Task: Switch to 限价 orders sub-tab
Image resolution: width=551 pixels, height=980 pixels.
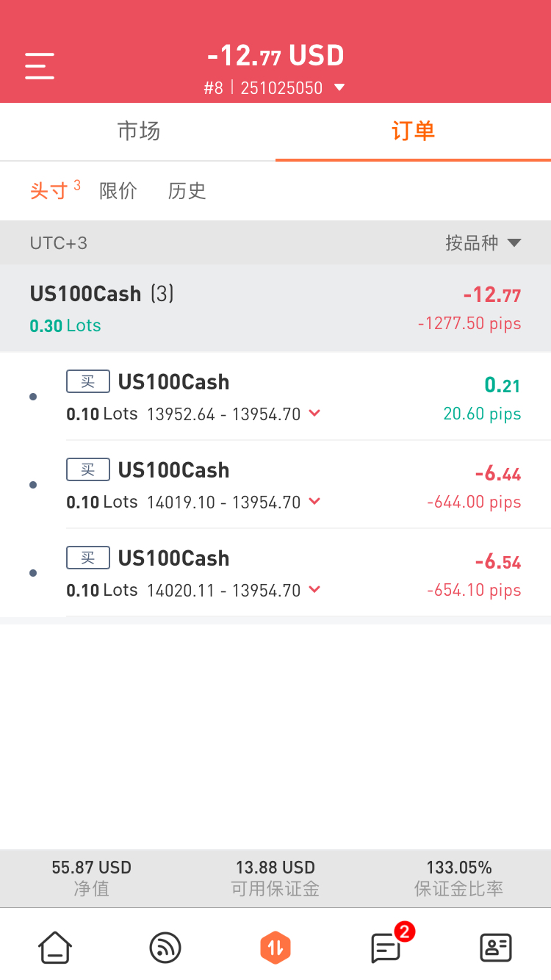Action: click(x=118, y=191)
